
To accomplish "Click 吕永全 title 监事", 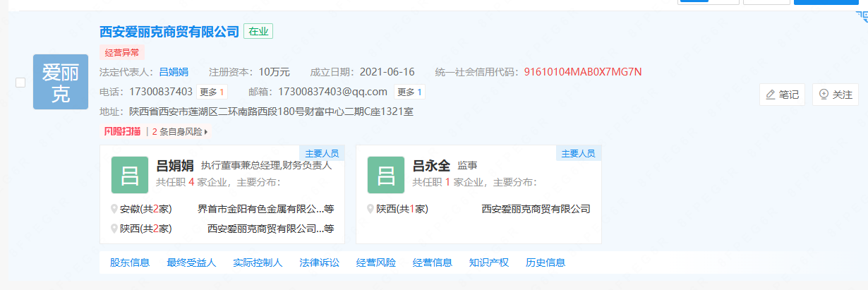I will [468, 166].
